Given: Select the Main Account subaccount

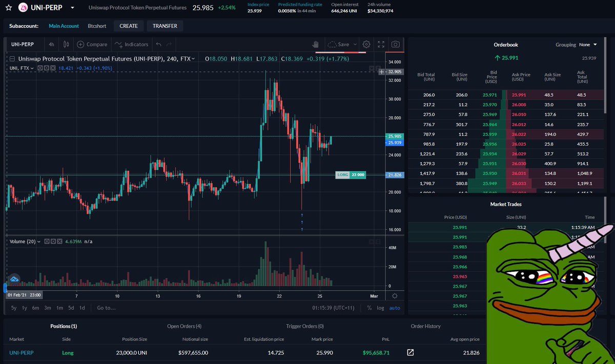Looking at the screenshot, I should click(x=64, y=26).
